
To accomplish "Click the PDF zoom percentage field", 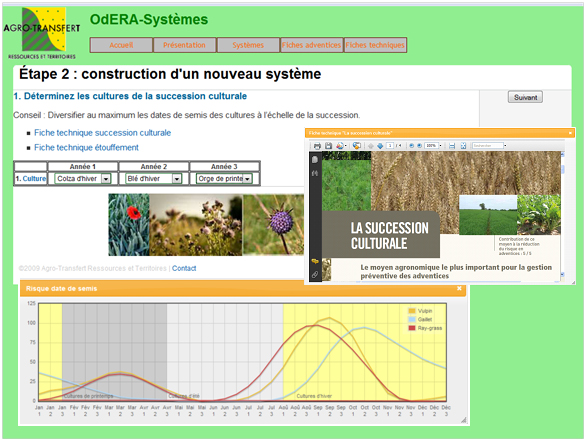I will point(431,146).
